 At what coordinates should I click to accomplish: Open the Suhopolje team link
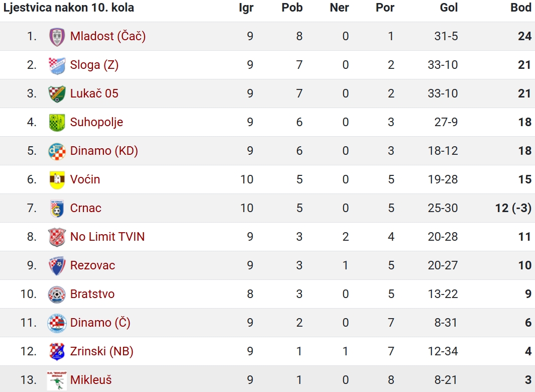96,122
